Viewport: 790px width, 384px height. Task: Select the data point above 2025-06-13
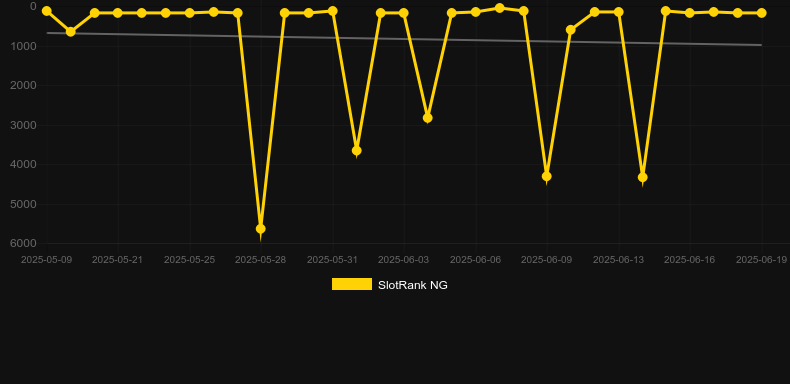(x=619, y=12)
